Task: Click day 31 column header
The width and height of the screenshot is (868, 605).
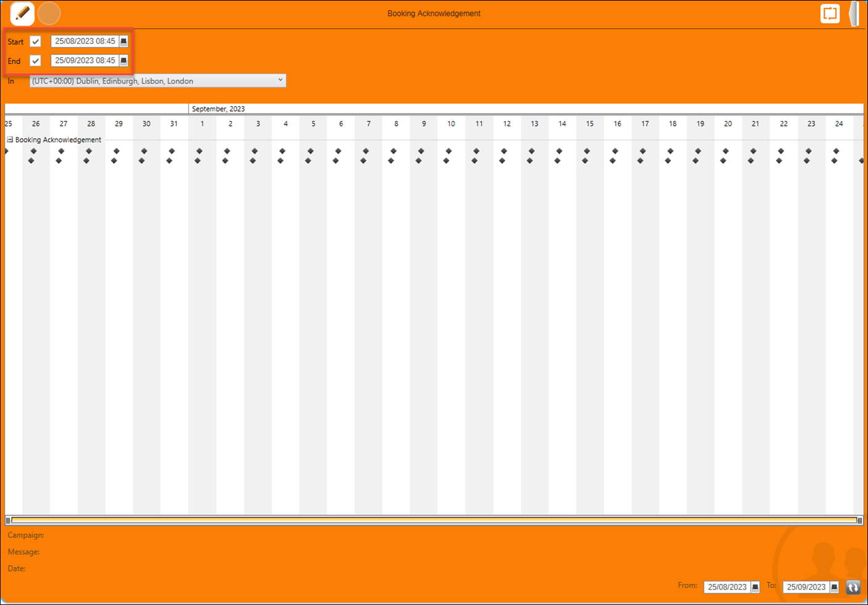Action: [x=174, y=124]
